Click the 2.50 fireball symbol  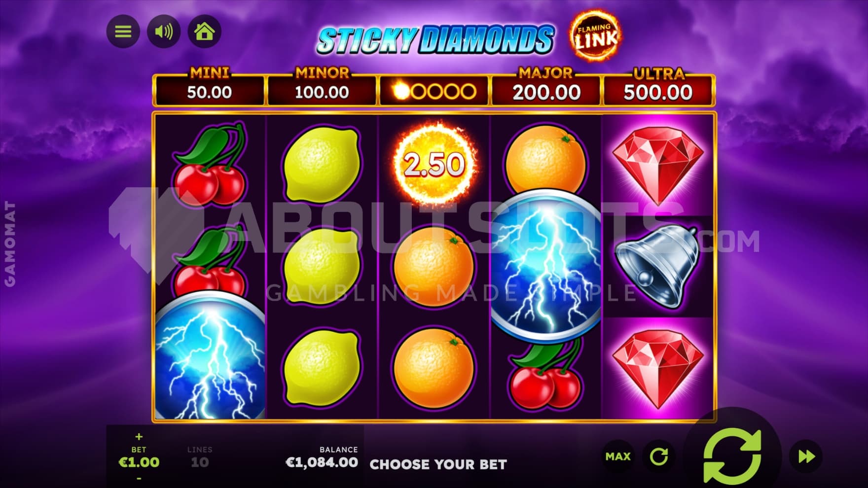[434, 164]
